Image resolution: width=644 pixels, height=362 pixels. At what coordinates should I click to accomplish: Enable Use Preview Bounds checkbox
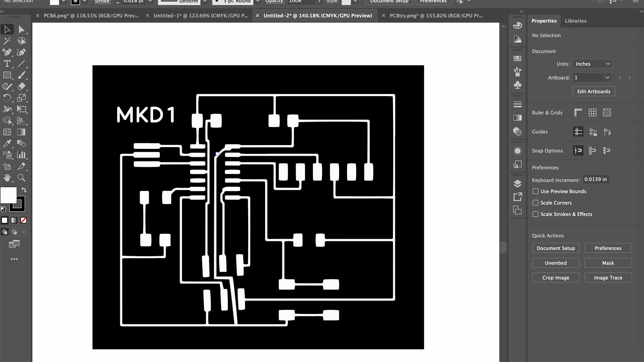(536, 191)
